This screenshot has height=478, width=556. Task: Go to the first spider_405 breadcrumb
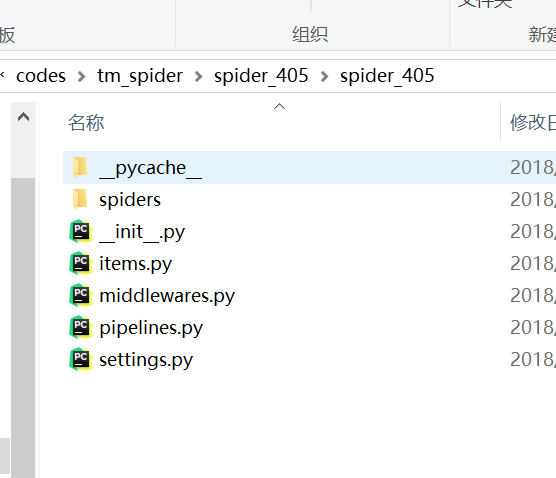(261, 76)
